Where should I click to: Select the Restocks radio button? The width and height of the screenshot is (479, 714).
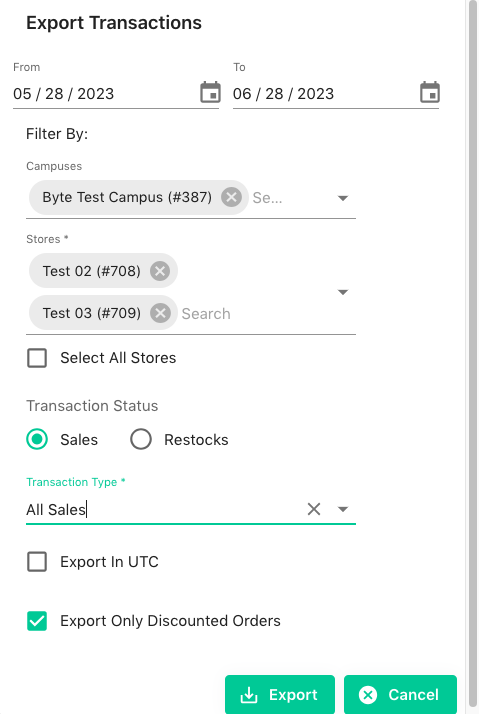tap(141, 439)
